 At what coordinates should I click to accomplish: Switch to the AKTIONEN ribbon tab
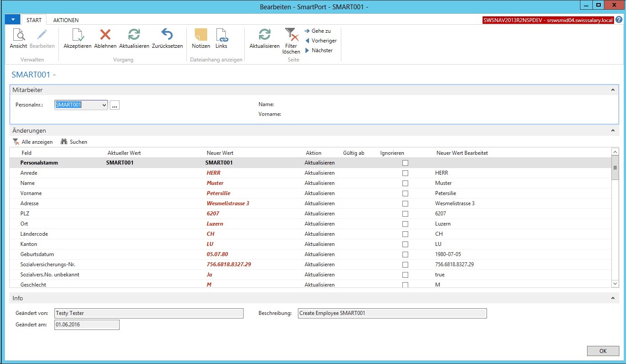click(x=66, y=20)
